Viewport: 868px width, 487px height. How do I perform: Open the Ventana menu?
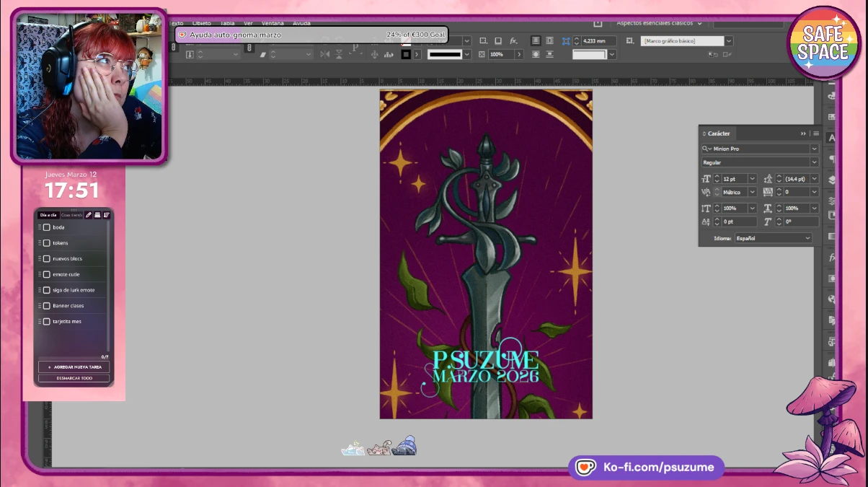273,23
